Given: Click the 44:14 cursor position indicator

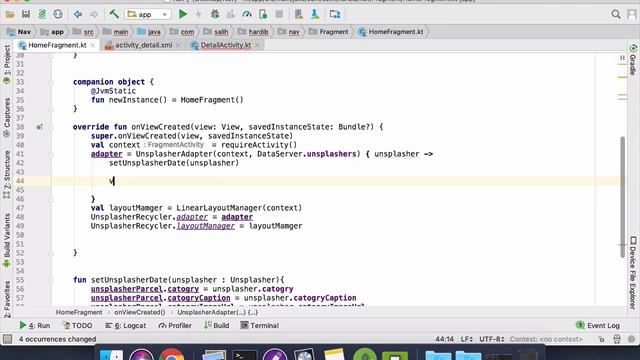Looking at the screenshot, I should pos(444,339).
